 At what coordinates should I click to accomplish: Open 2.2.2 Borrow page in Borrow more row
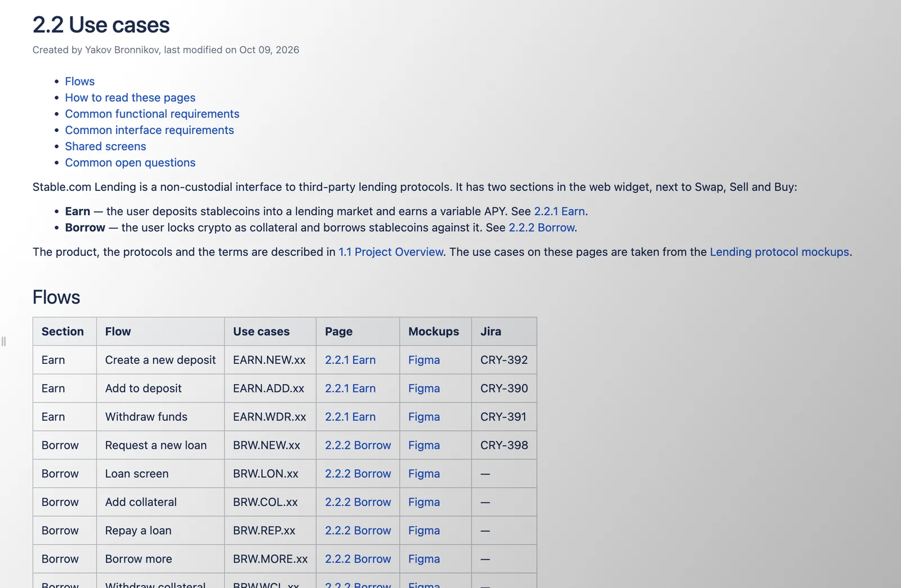tap(358, 559)
